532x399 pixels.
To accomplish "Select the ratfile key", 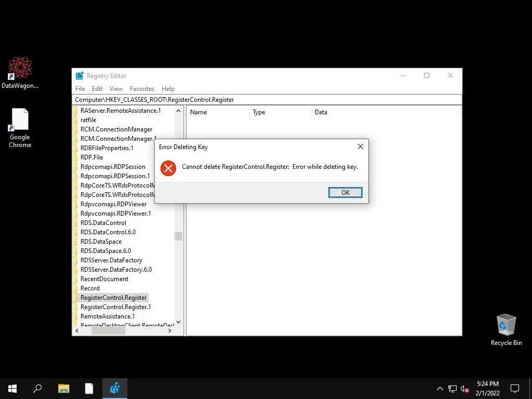I will point(88,120).
